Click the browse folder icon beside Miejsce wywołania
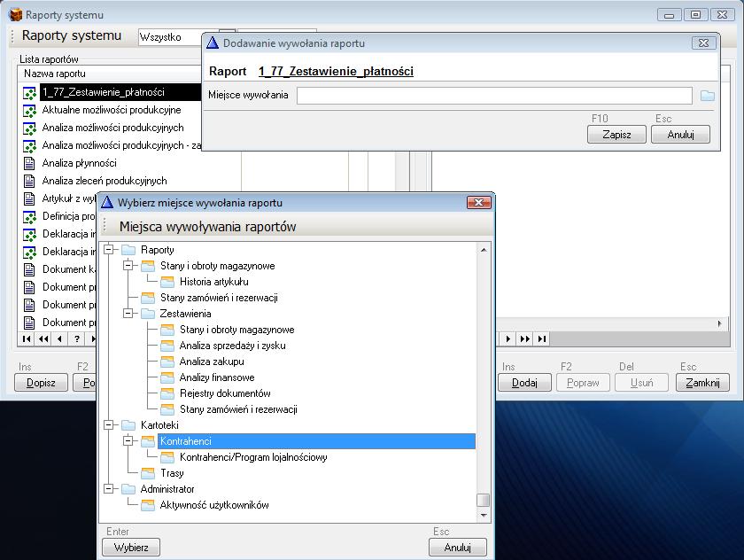Image resolution: width=744 pixels, height=560 pixels. tap(707, 96)
